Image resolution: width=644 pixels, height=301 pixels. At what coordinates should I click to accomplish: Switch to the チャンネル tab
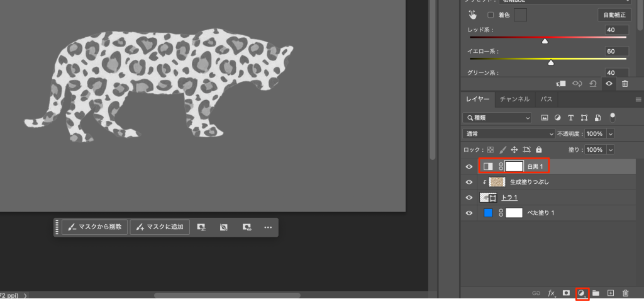515,99
